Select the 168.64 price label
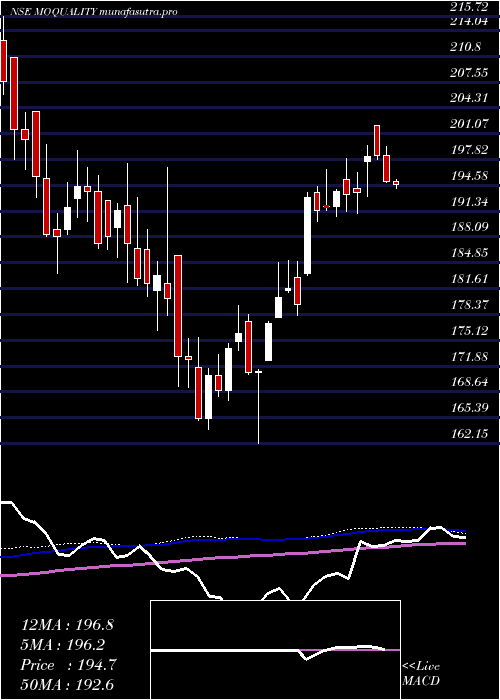500x700 pixels. [x=467, y=382]
